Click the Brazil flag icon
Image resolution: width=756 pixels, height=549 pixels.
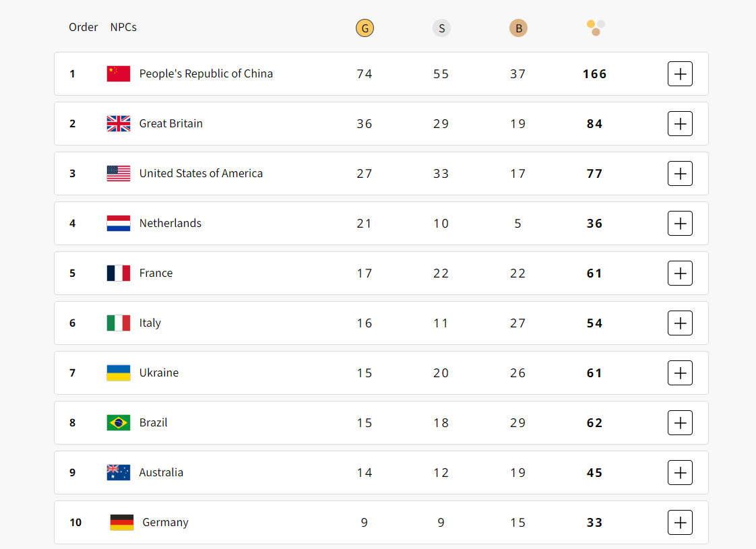pos(119,422)
